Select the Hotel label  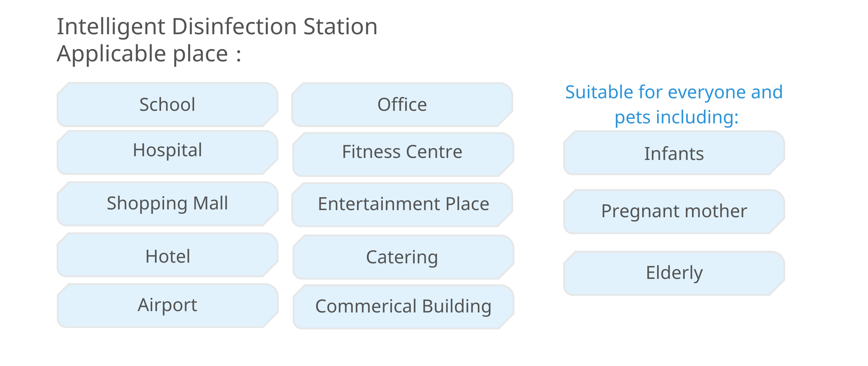pos(167,255)
